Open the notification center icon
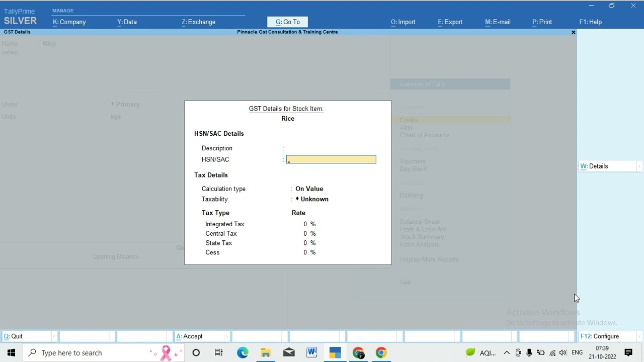644x362 pixels. 628,353
